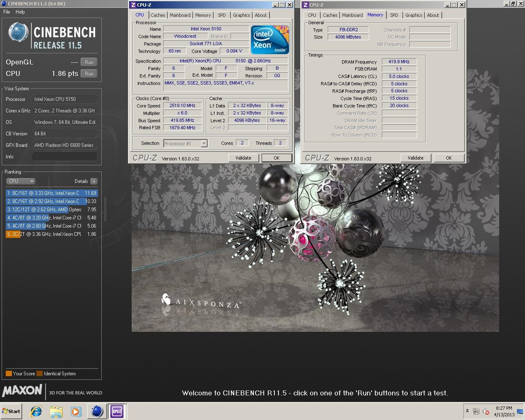This screenshot has width=525, height=420.
Task: Launch Internet Explorer from taskbar
Action: click(36, 411)
